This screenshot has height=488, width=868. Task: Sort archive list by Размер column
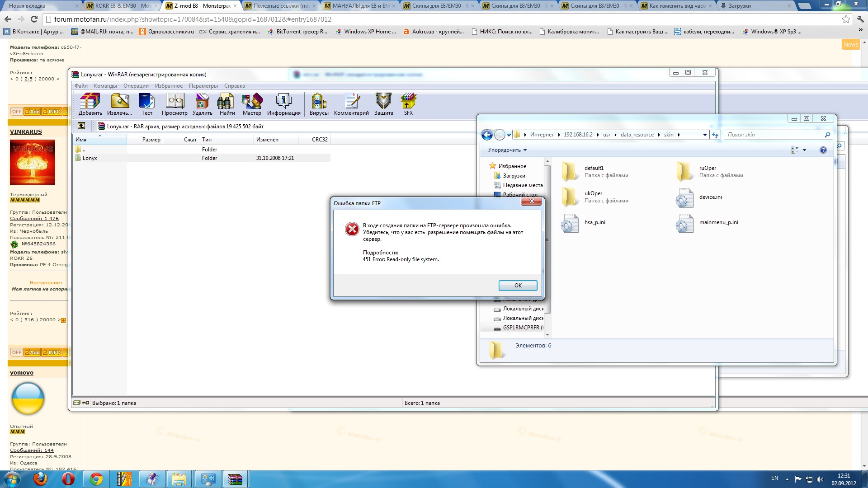point(145,140)
